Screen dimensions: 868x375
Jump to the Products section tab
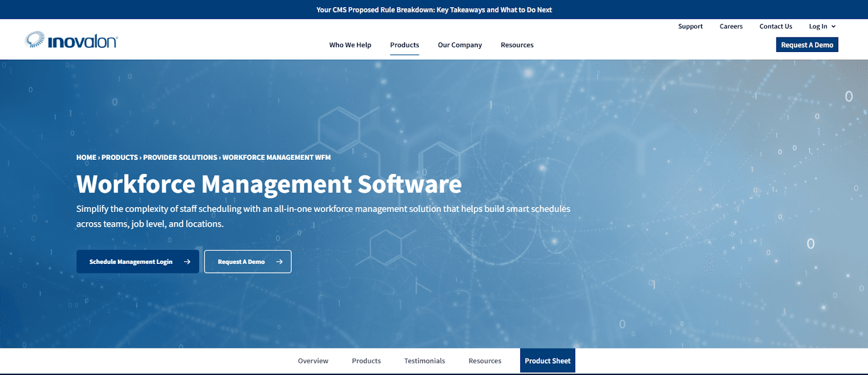pyautogui.click(x=366, y=361)
